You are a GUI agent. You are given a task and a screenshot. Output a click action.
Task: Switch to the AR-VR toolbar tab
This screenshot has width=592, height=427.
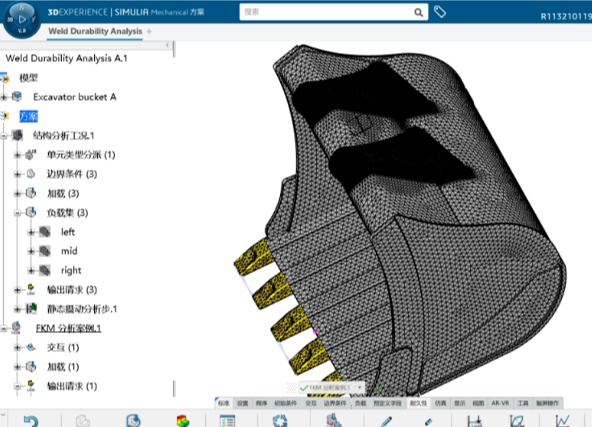click(x=500, y=403)
